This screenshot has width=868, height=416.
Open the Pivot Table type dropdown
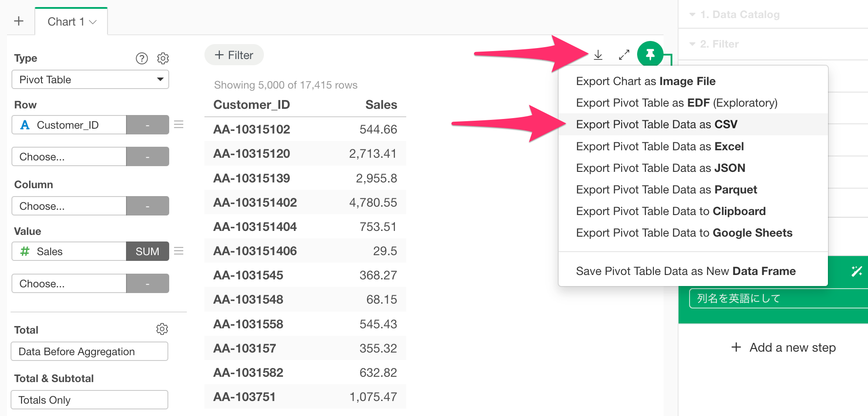pyautogui.click(x=90, y=80)
